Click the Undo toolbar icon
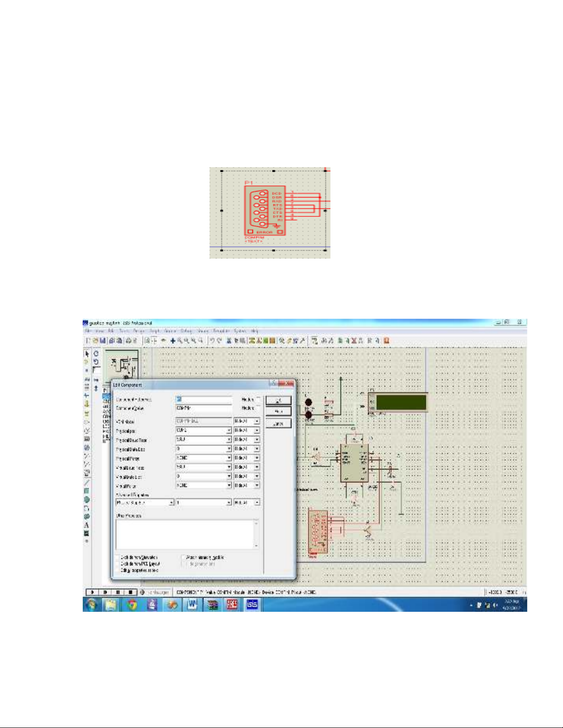Screen dimensions: 563x728 tap(212, 341)
